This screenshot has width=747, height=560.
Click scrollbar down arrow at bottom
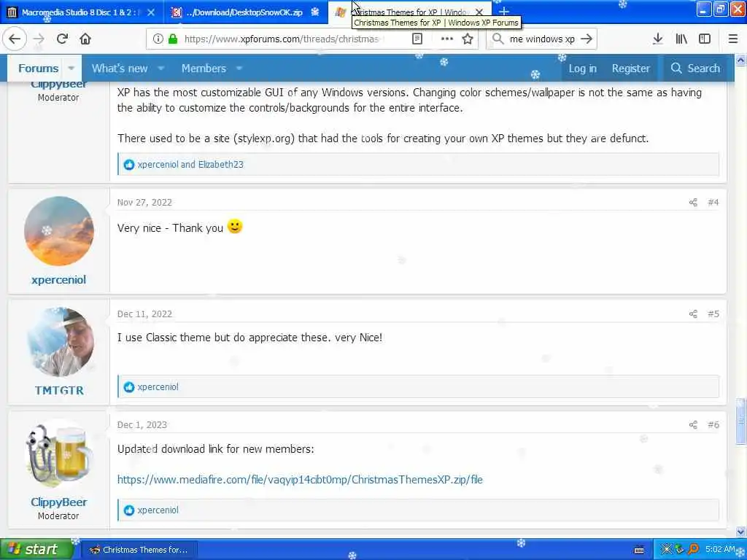click(740, 532)
